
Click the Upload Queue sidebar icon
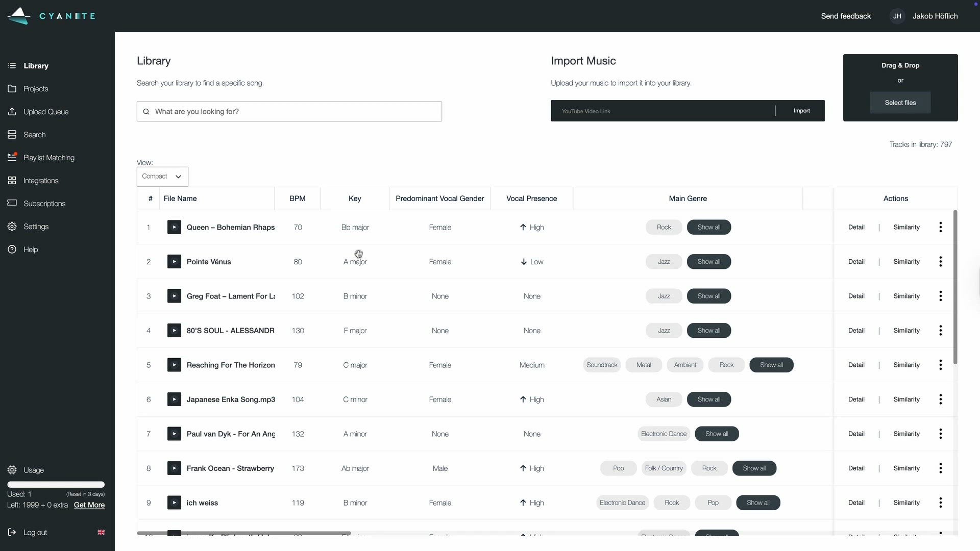pyautogui.click(x=12, y=112)
